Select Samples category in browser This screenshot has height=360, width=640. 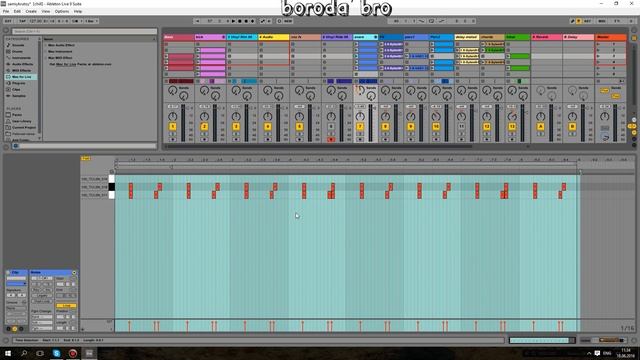tap(19, 96)
